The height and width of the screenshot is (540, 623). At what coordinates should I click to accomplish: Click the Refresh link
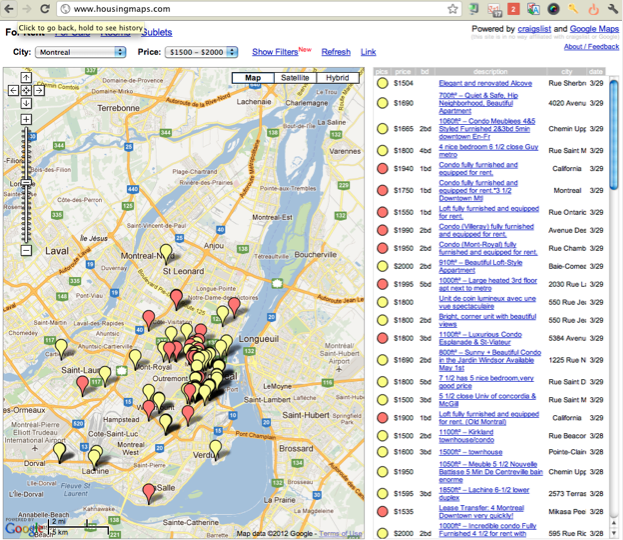[x=336, y=52]
